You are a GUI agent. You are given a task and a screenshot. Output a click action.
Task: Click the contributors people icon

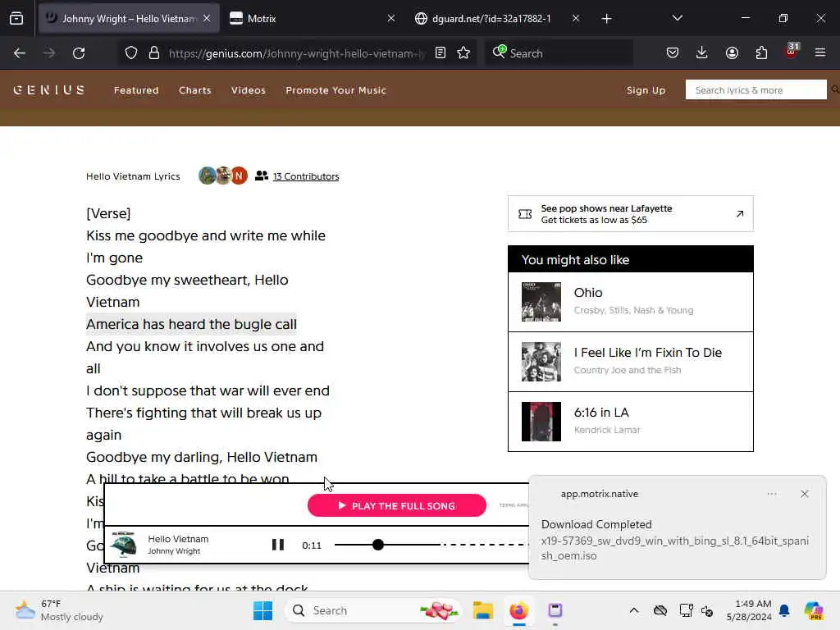pos(262,176)
